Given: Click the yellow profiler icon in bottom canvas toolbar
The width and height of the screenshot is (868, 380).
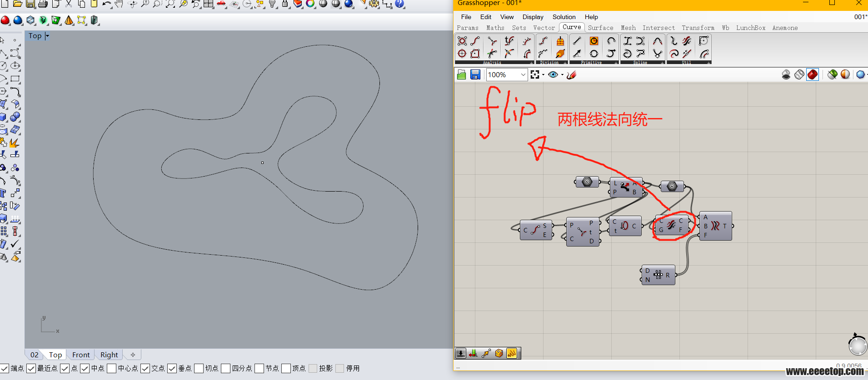Looking at the screenshot, I should (512, 353).
